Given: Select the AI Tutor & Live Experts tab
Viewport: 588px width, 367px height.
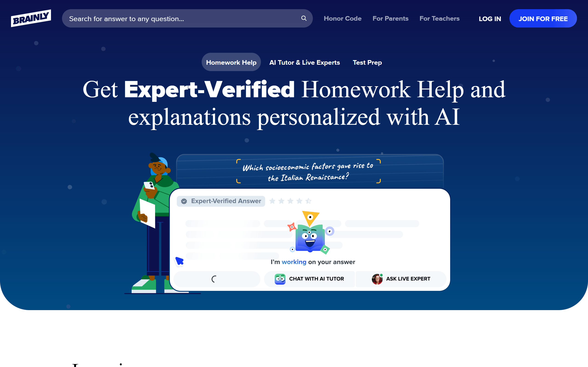Looking at the screenshot, I should point(305,62).
